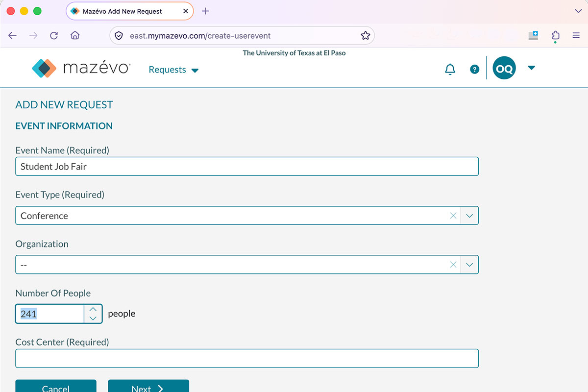Viewport: 588px width, 392px height.
Task: Go to browser home page
Action: tap(75, 35)
